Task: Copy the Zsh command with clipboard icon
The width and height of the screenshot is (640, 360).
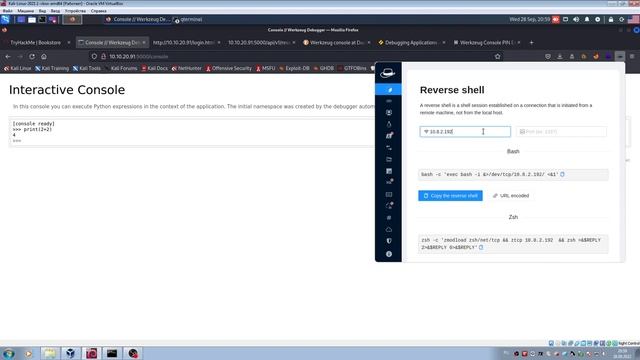Action: 481,247
